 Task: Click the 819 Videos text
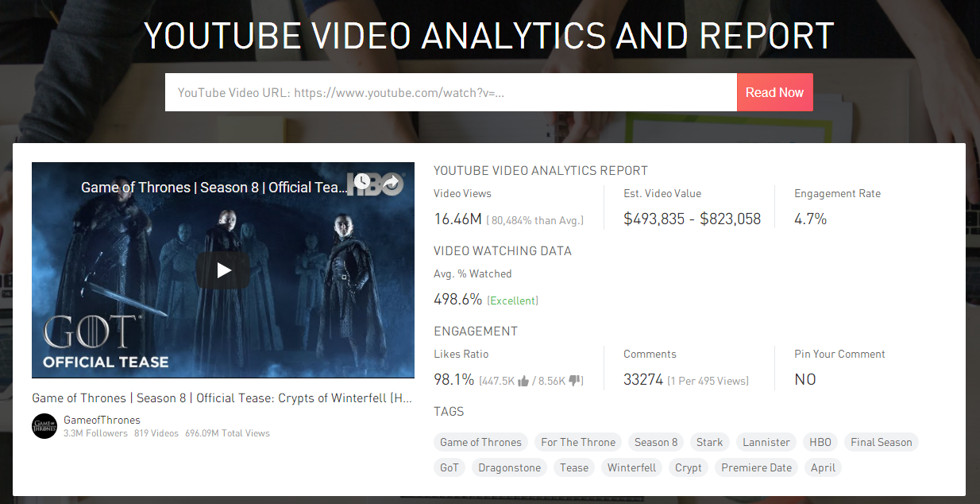(x=156, y=433)
